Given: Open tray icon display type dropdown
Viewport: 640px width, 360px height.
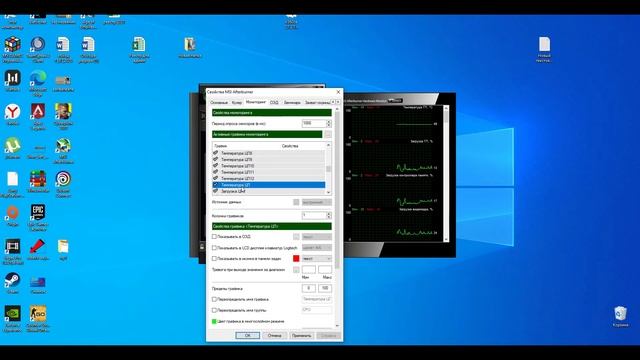Looking at the screenshot, I should point(317,259).
